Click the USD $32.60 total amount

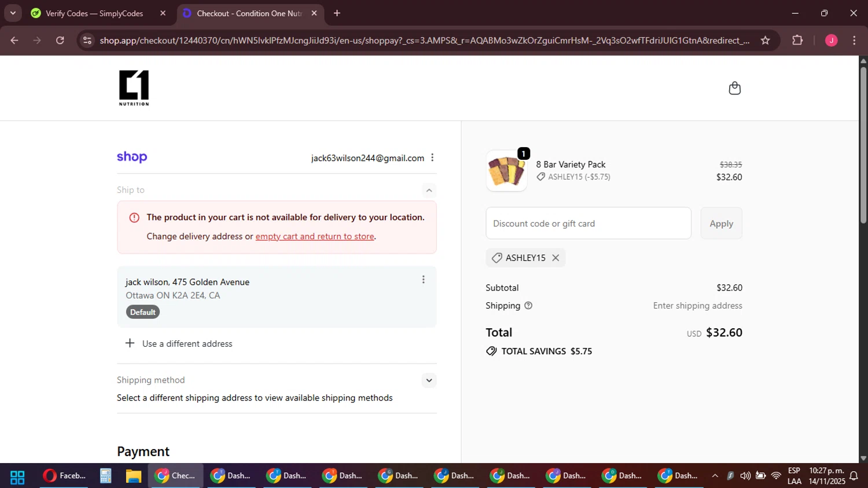[x=714, y=333]
